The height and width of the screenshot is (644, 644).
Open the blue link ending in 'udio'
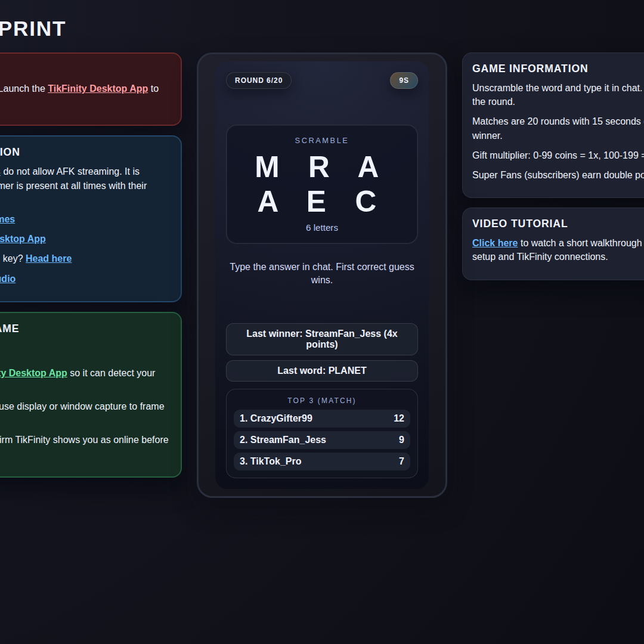7,279
